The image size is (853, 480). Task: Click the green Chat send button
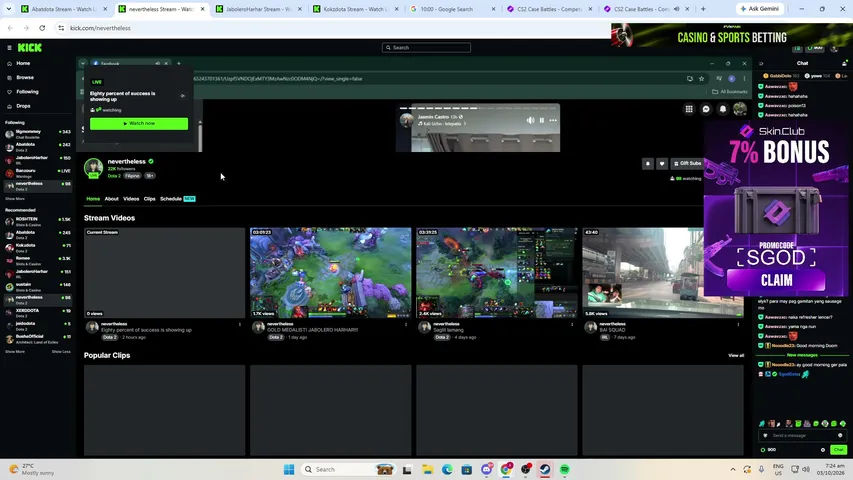pos(839,450)
